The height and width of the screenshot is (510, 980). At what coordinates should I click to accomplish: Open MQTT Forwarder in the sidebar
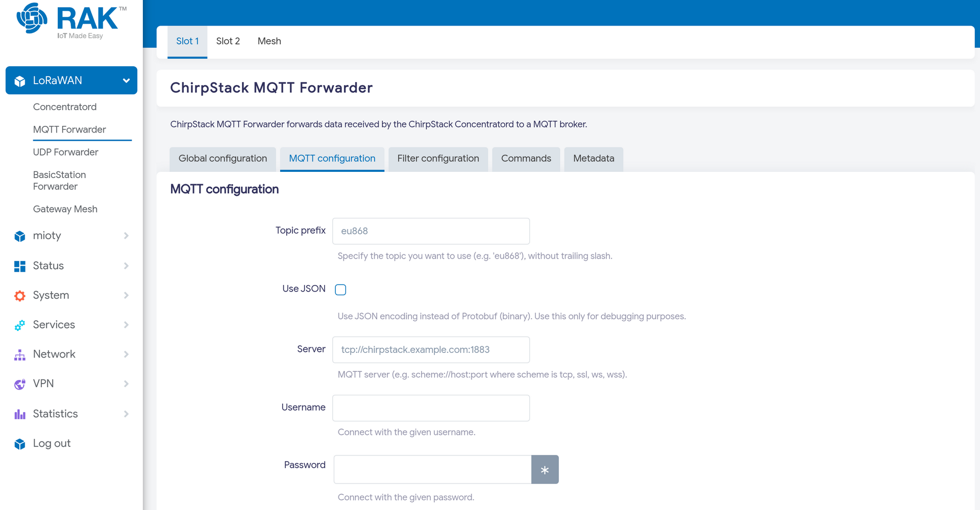coord(69,130)
